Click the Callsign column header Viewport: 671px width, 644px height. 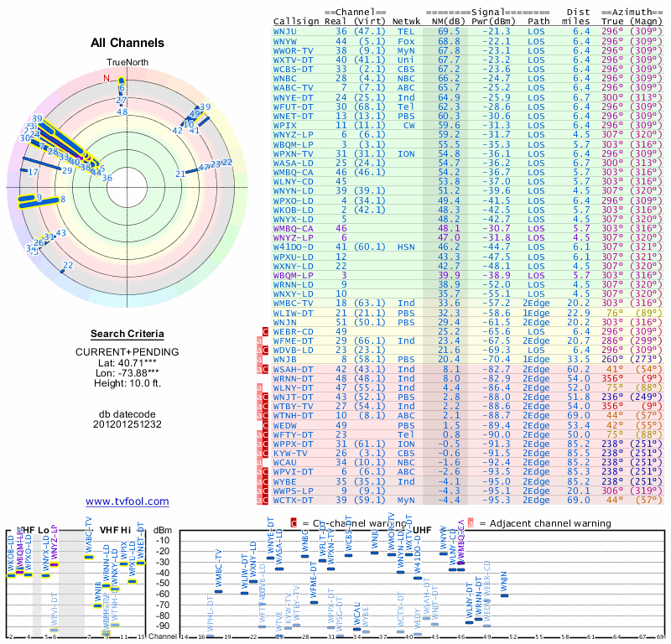[296, 22]
